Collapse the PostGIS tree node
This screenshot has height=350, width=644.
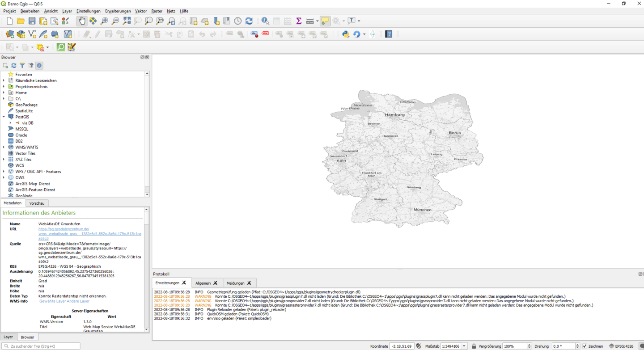[x=4, y=117]
